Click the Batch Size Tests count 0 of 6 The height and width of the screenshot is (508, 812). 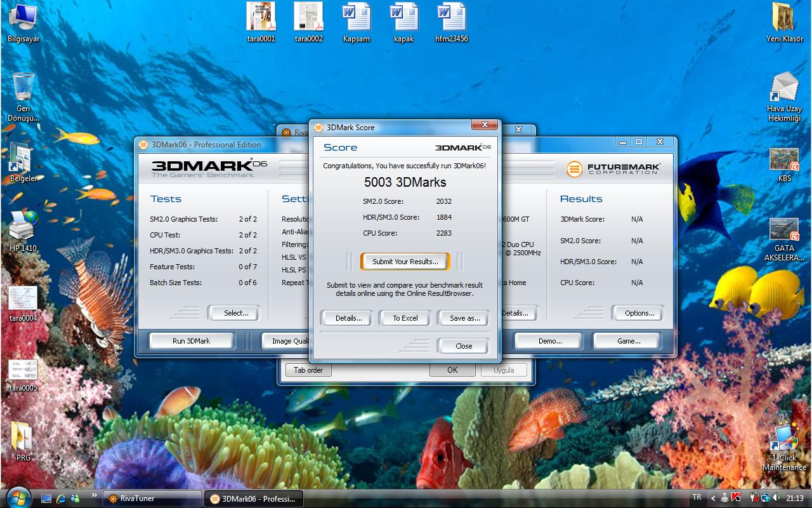pyautogui.click(x=247, y=283)
